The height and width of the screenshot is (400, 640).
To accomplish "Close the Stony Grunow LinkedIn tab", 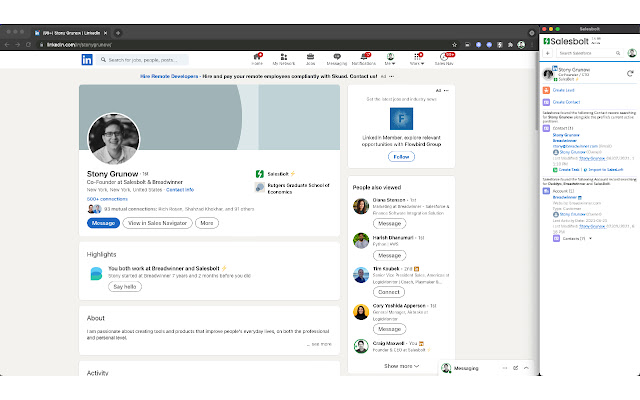I will tap(105, 33).
